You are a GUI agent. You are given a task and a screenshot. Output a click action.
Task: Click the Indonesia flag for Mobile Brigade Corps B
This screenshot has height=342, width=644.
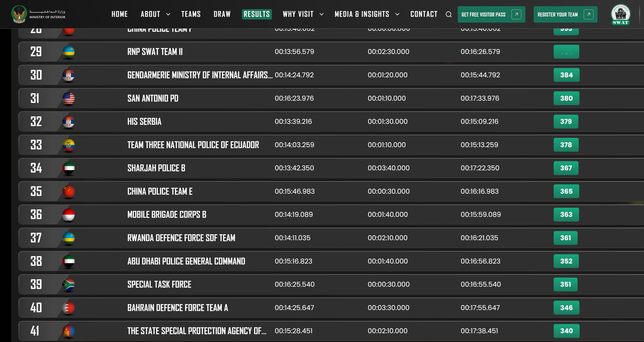(68, 214)
